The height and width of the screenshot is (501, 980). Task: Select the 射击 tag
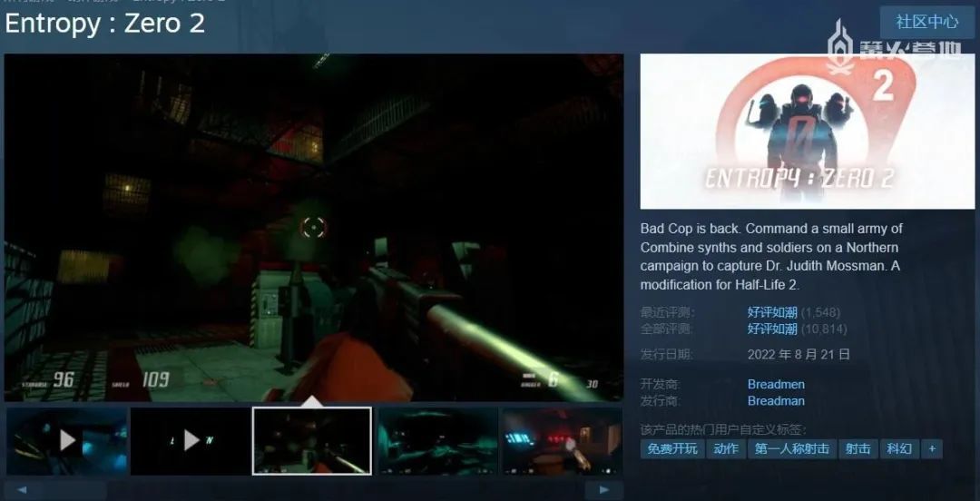(x=857, y=448)
